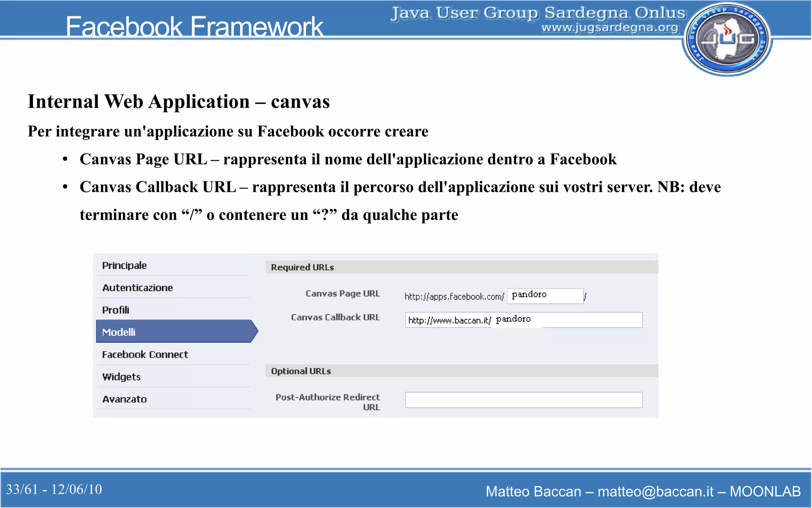This screenshot has height=508, width=812.
Task: Click the Optional URLs section header
Action: pyautogui.click(x=462, y=371)
